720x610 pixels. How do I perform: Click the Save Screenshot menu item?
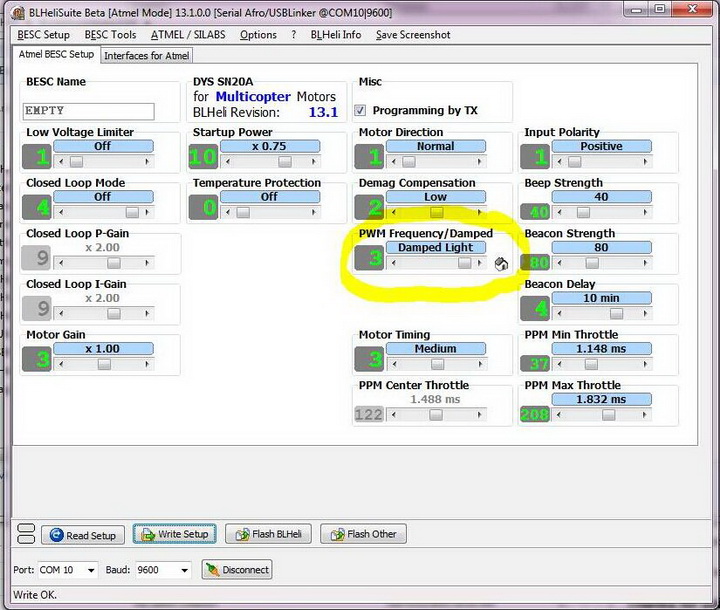pyautogui.click(x=413, y=35)
